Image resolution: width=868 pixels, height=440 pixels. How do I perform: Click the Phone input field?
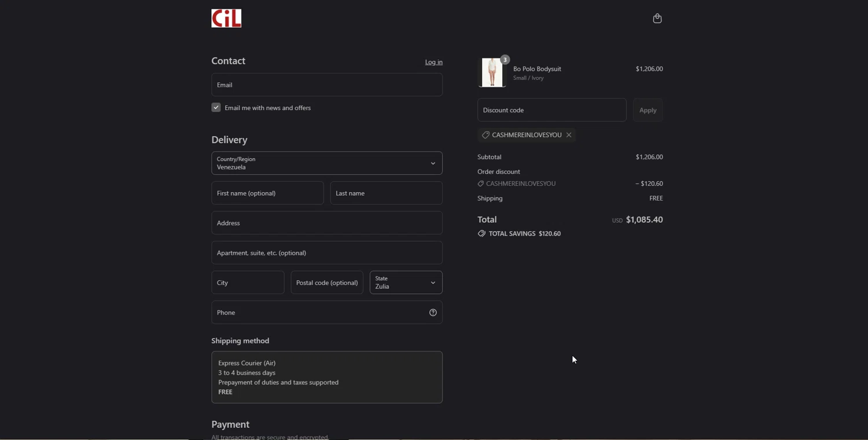click(x=327, y=313)
